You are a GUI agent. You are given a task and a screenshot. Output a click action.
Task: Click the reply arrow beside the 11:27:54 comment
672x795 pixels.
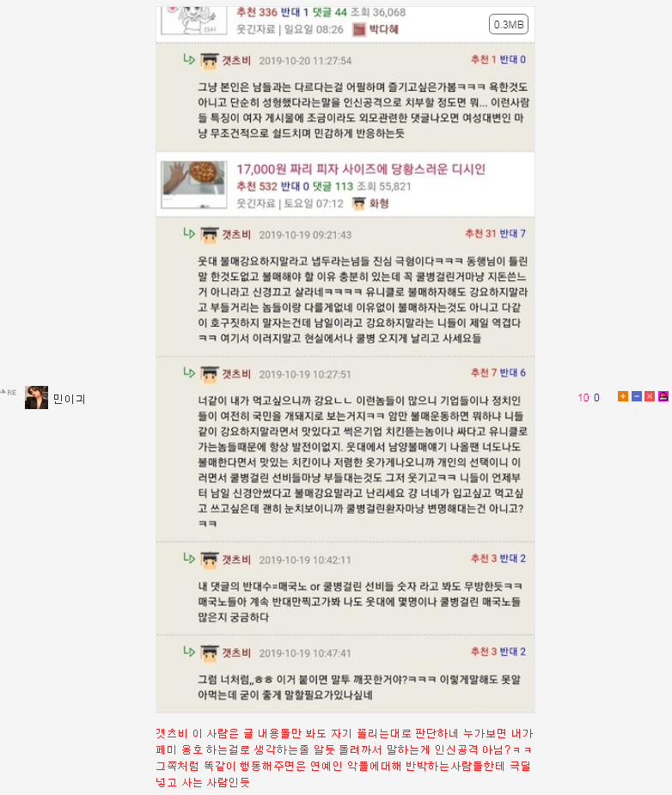tap(189, 60)
